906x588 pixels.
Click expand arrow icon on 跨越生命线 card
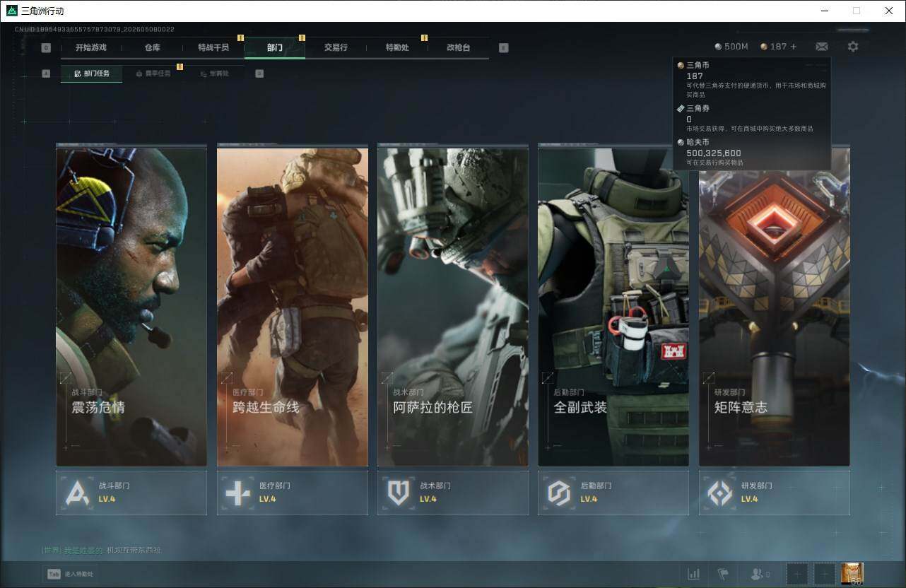tap(226, 378)
